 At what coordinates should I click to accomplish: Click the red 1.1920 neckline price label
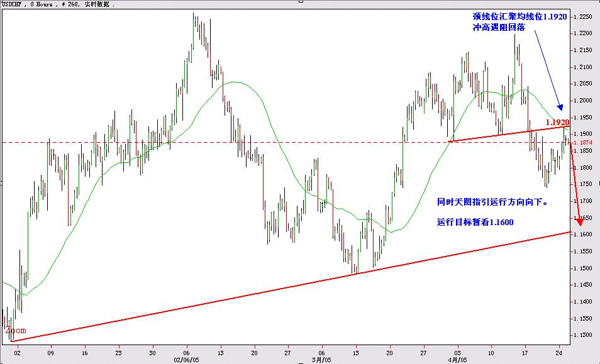click(x=557, y=123)
